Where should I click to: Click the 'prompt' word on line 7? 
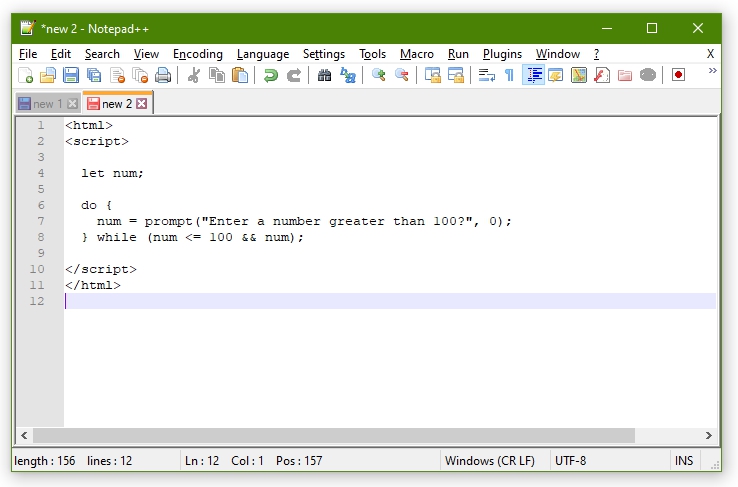pos(168,221)
